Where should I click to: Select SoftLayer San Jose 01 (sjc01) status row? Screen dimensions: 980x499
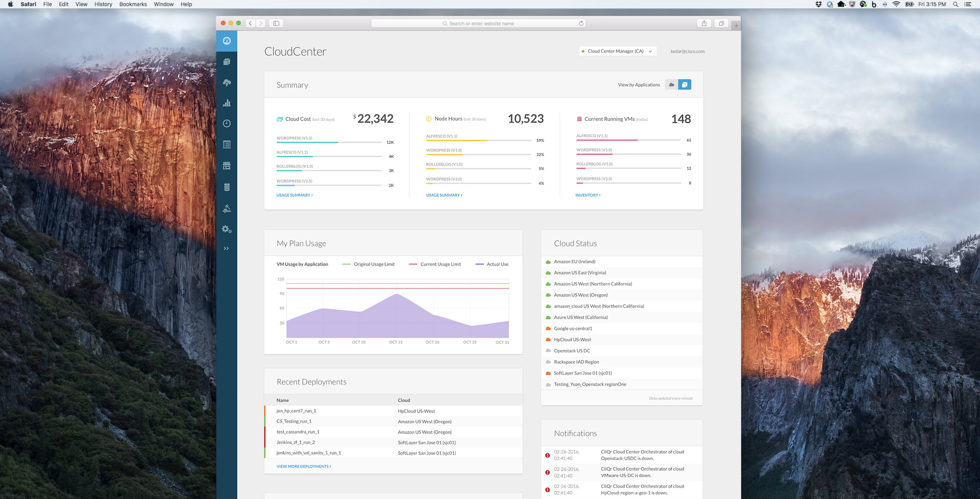pos(622,373)
